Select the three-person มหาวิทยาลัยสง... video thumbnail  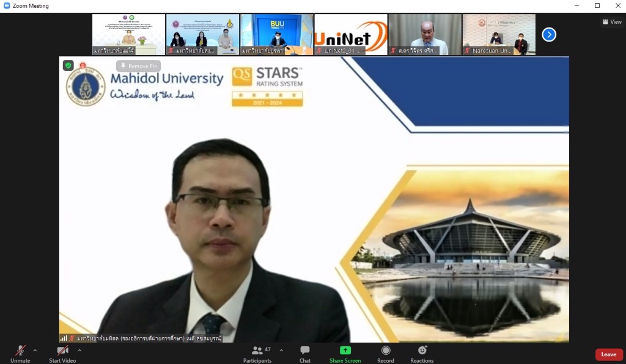click(202, 34)
